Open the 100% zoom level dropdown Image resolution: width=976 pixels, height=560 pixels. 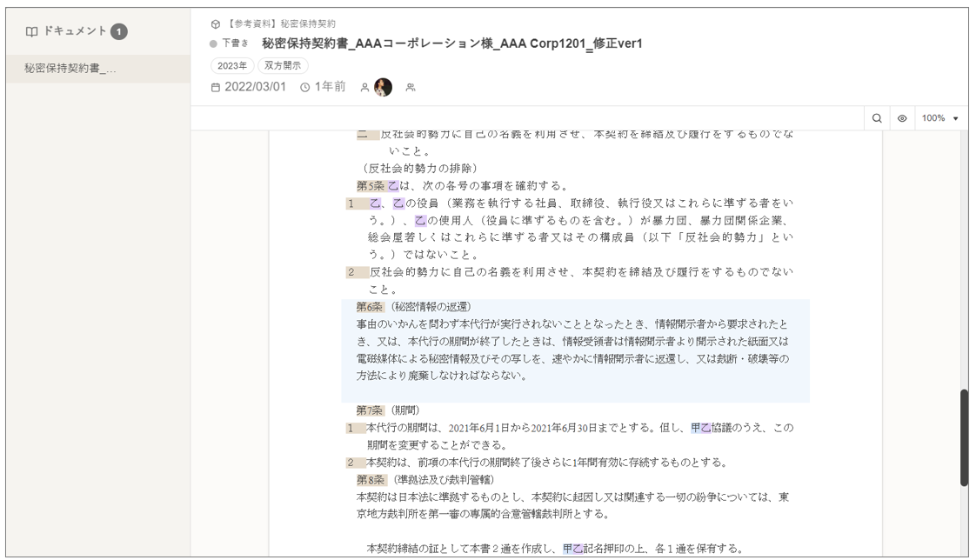939,118
